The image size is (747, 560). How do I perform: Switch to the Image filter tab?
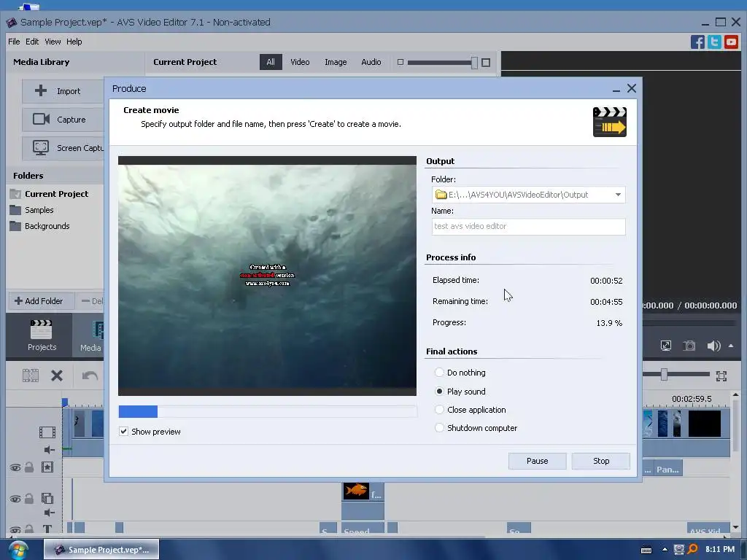pos(336,62)
